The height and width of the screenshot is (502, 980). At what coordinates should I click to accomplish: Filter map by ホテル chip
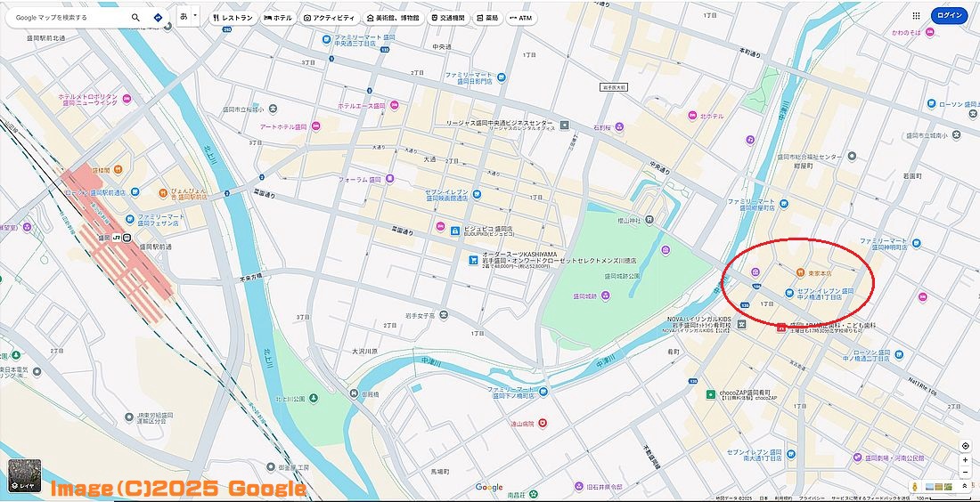(x=277, y=18)
